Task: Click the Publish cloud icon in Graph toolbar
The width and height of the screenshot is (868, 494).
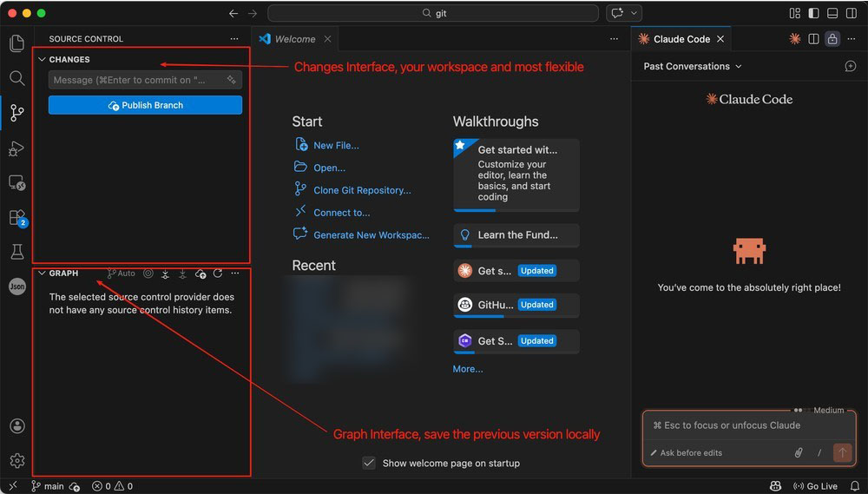Action: pos(201,273)
